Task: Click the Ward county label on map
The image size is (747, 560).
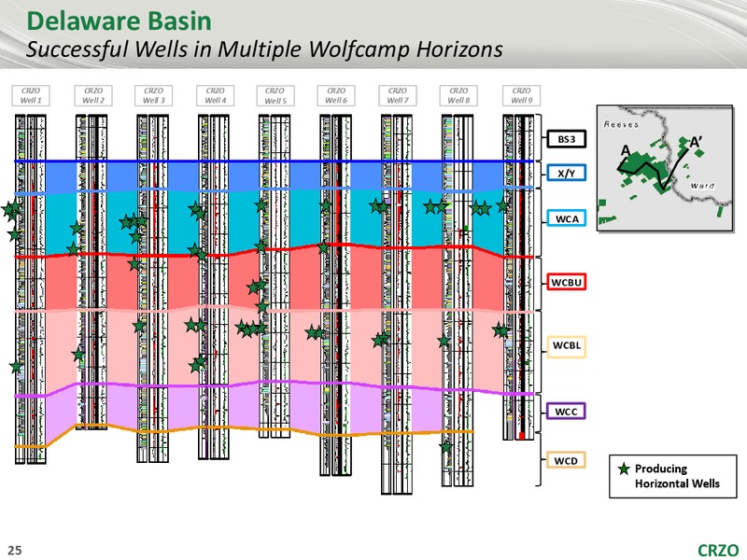Action: [x=702, y=185]
